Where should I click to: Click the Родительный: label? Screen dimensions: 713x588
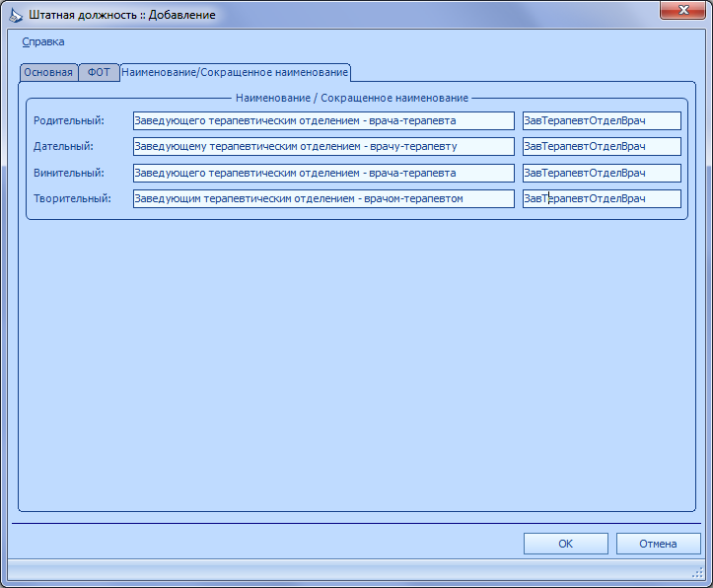pyautogui.click(x=69, y=121)
